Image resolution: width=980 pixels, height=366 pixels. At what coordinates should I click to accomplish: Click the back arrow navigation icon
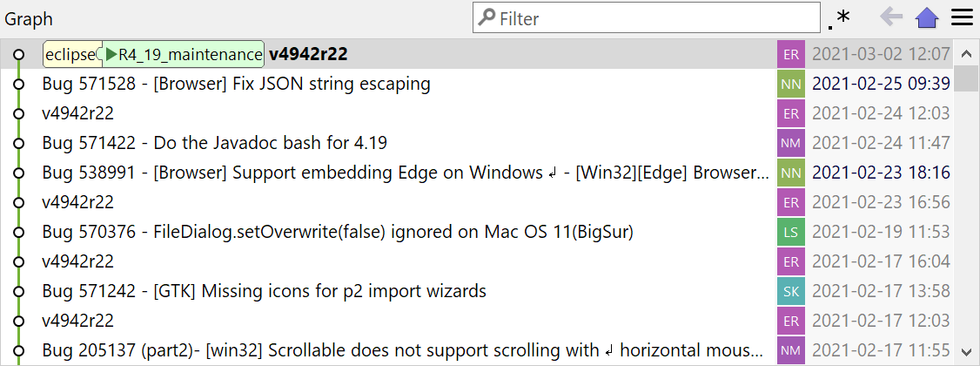[x=891, y=17]
